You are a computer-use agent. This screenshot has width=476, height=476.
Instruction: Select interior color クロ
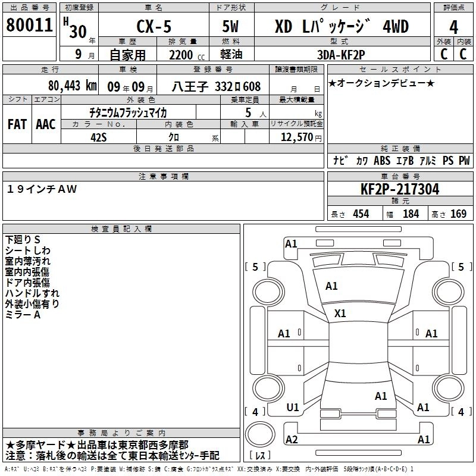pos(174,137)
